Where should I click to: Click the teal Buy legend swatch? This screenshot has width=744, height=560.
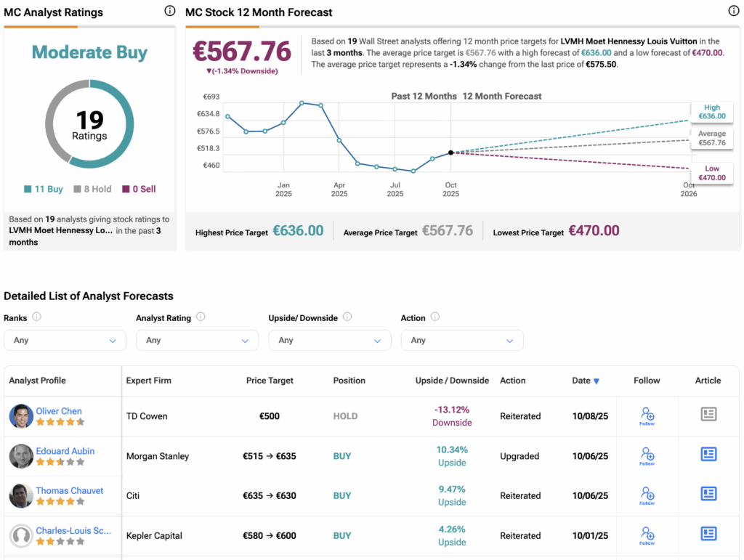[x=28, y=190]
